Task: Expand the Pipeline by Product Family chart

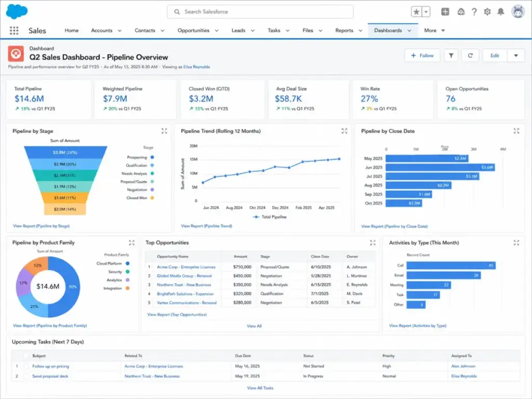Action: [131, 243]
